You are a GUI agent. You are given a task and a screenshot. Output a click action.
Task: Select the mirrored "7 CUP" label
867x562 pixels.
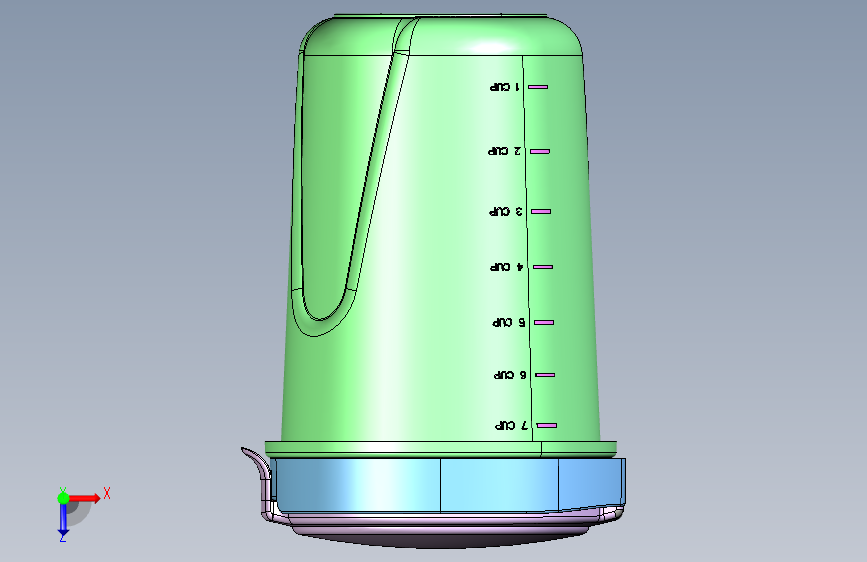pyautogui.click(x=511, y=425)
